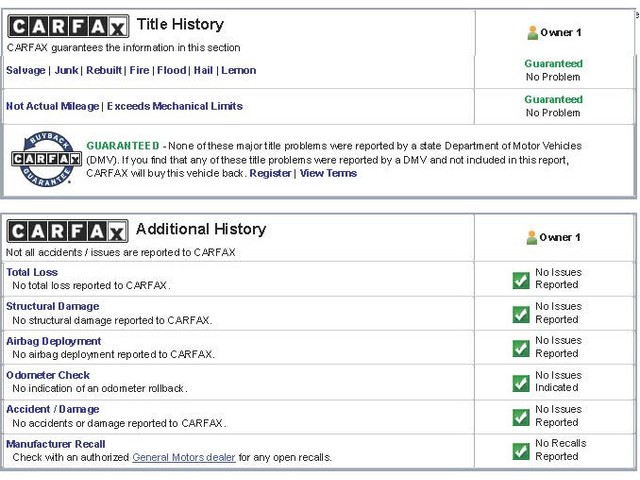
Task: Click the green checkmark for Accident / Damage
Action: [521, 416]
